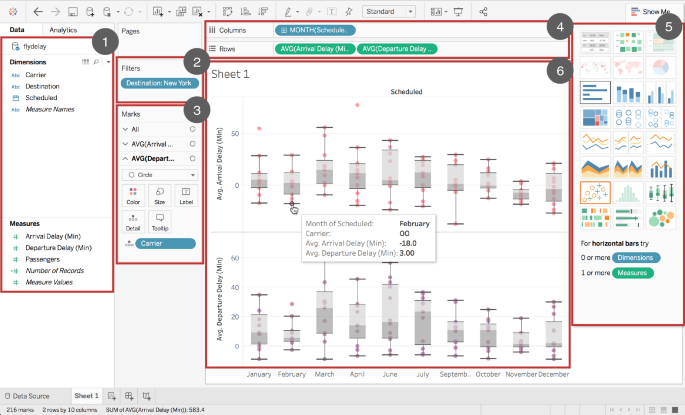Click the Highlight pen icon
Image resolution: width=685 pixels, height=415 pixels.
point(288,12)
